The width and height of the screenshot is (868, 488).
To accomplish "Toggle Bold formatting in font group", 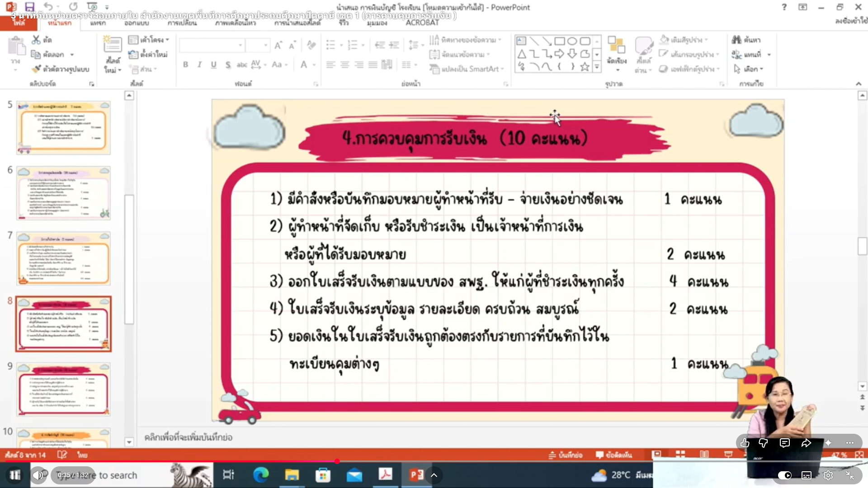I will (x=185, y=65).
